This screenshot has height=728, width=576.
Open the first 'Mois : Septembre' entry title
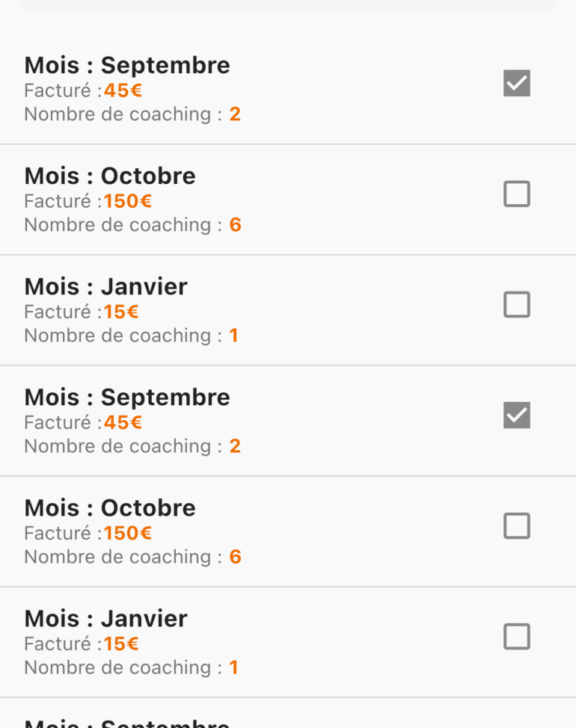(127, 66)
